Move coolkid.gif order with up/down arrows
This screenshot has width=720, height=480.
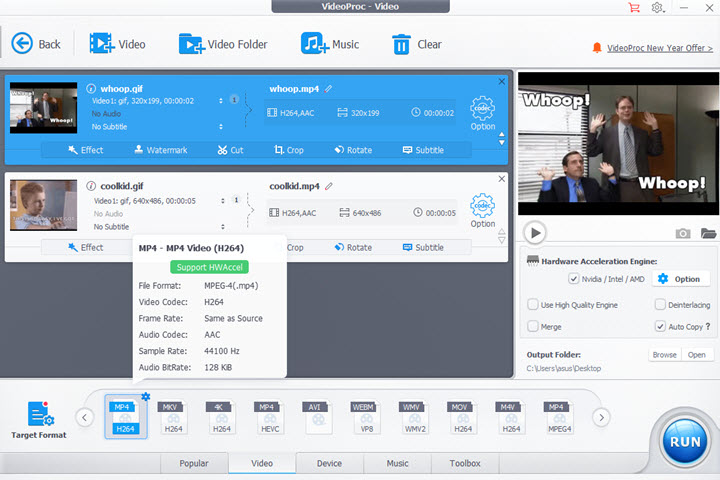[501, 236]
